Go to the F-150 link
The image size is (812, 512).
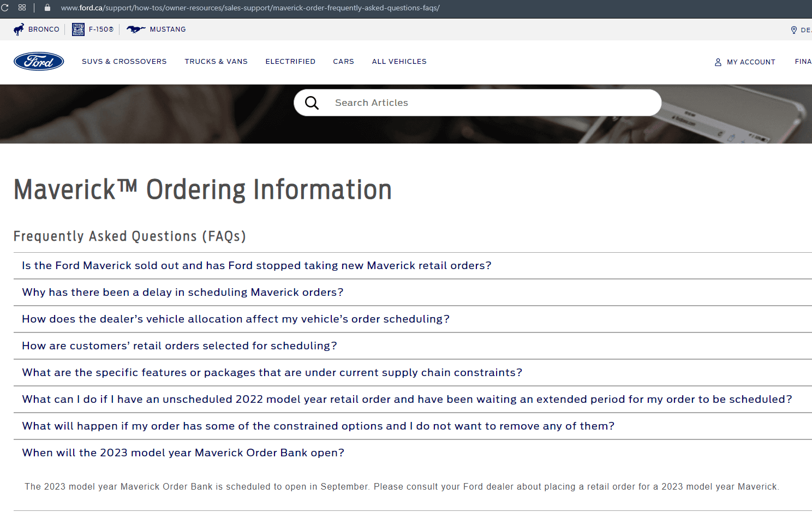coord(101,29)
